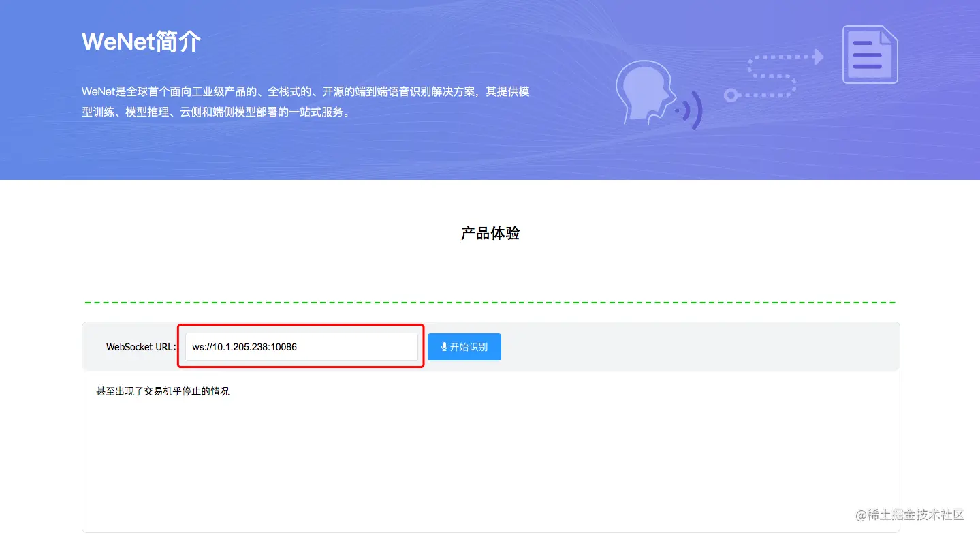Click the 'WebSocket URL:' label
Screen dimensions: 980x537
tap(141, 347)
